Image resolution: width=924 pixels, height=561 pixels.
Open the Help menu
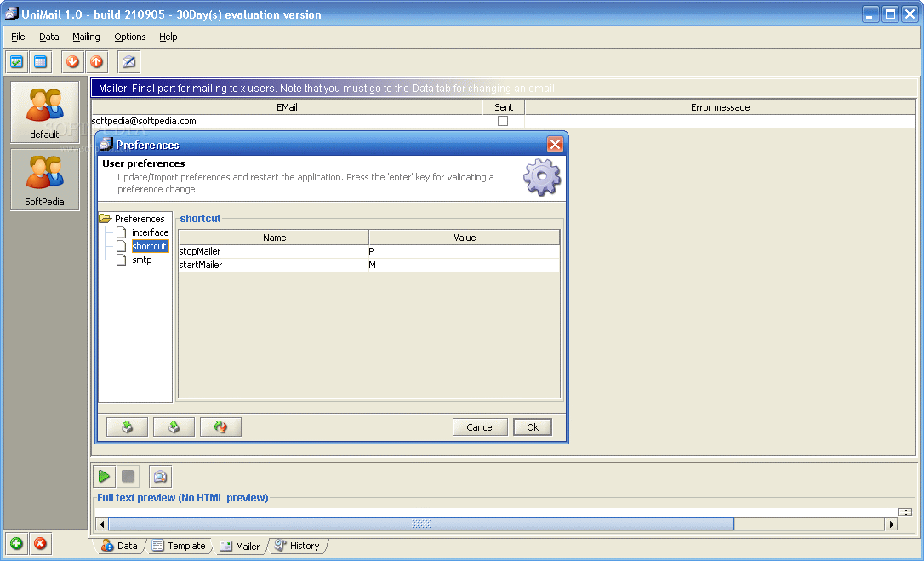tap(168, 37)
